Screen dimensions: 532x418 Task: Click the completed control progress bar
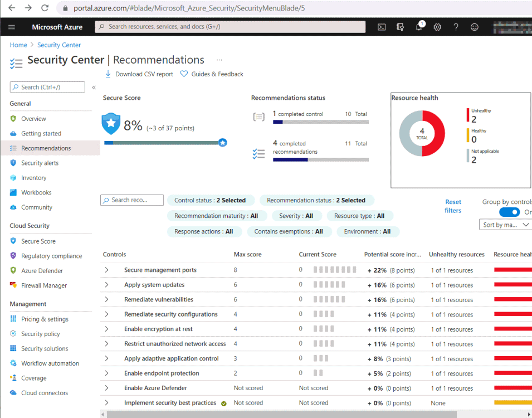click(x=321, y=122)
